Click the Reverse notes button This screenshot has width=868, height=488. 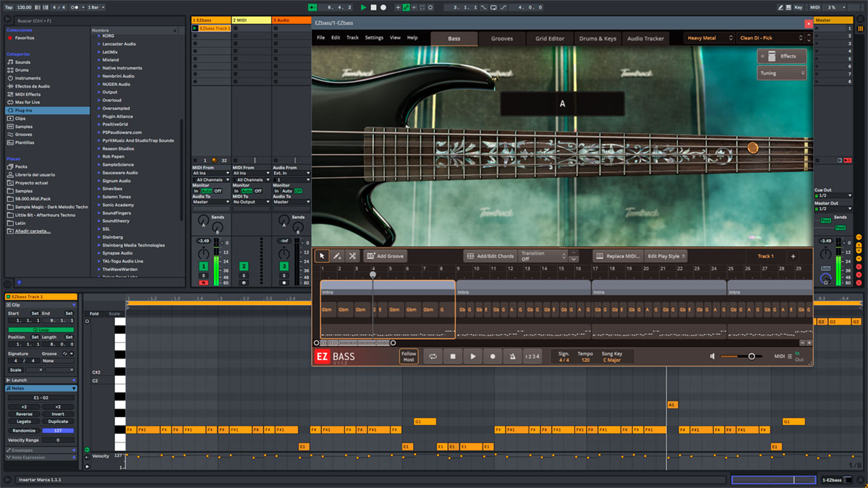[24, 414]
